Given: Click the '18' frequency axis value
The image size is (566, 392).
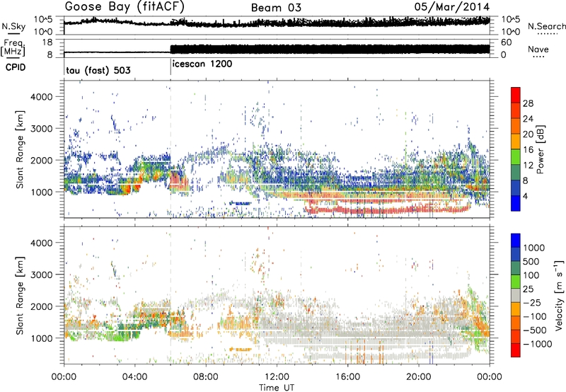Looking at the screenshot, I should point(47,42).
